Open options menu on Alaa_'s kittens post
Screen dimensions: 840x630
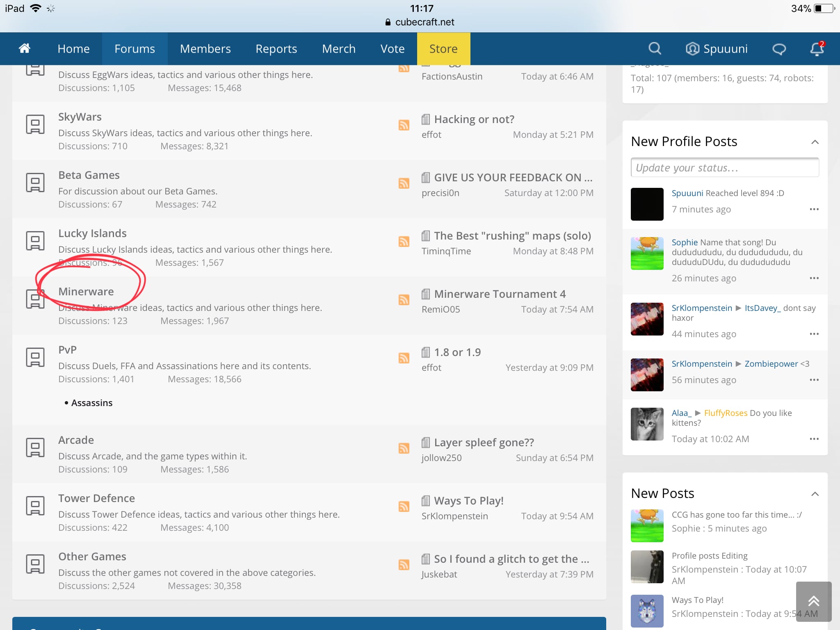(814, 439)
